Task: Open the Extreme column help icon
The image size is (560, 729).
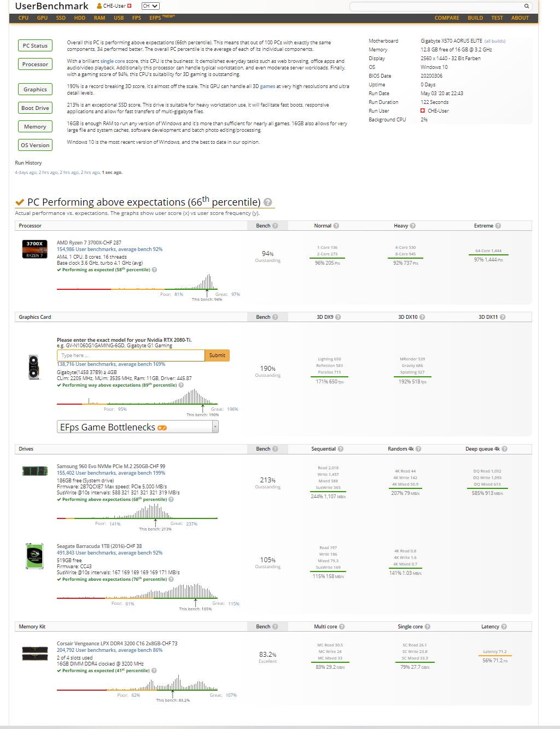Action: click(498, 226)
